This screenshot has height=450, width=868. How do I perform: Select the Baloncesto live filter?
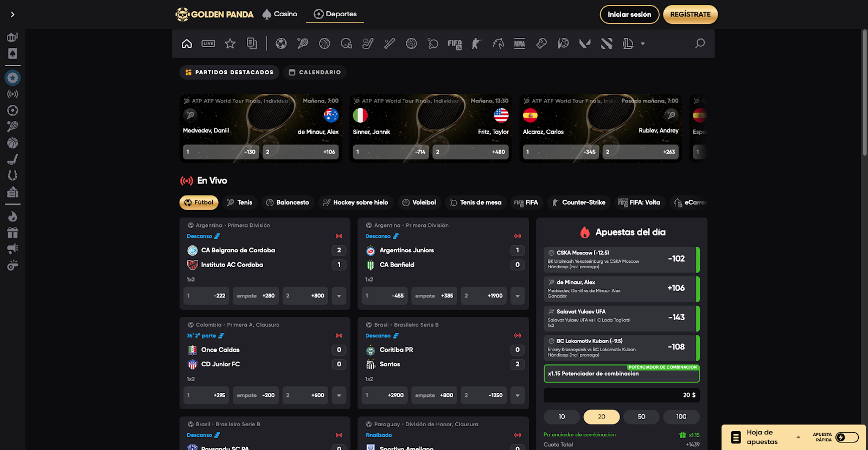point(288,202)
